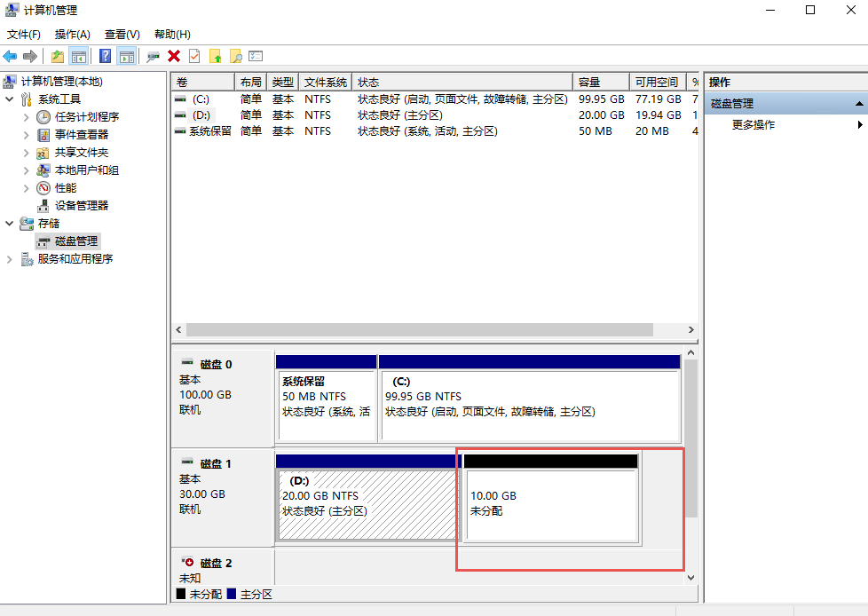Viewport: 868px width, 616px height.
Task: Collapse the 系统工具 tree node
Action: point(9,99)
